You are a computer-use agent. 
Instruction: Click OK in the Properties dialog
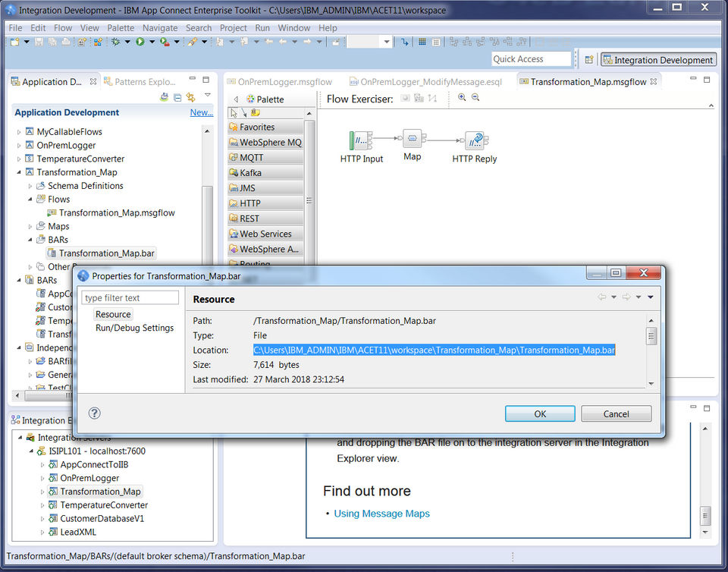click(x=540, y=413)
